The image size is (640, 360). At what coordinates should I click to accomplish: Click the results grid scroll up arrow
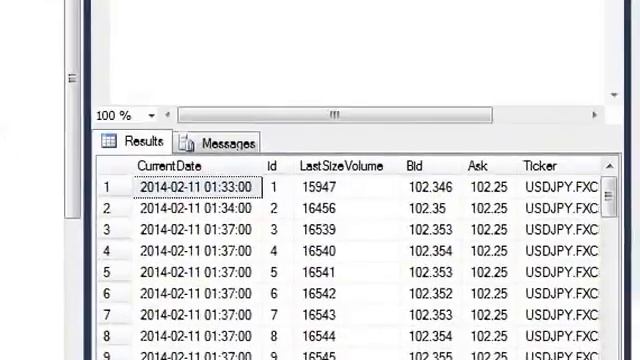click(x=609, y=166)
